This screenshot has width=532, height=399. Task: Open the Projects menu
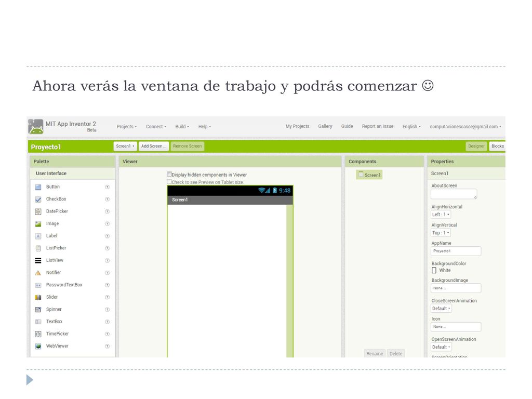pyautogui.click(x=127, y=127)
